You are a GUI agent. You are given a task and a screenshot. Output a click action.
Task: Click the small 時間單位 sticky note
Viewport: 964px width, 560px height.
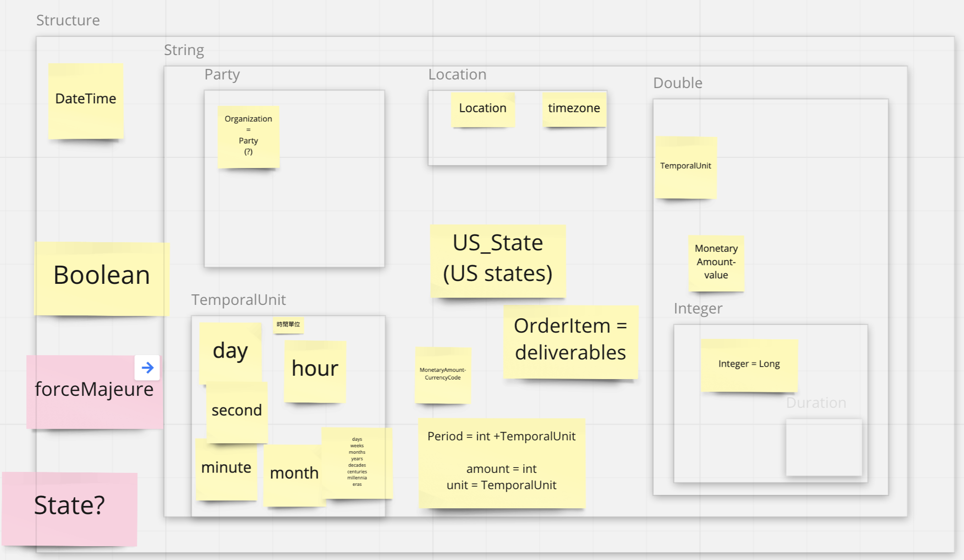288,325
